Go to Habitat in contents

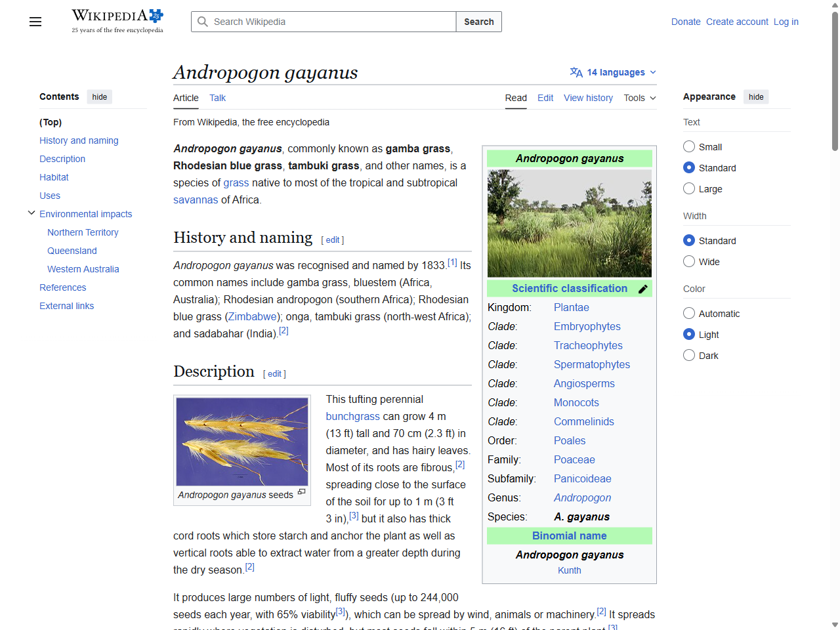click(54, 177)
